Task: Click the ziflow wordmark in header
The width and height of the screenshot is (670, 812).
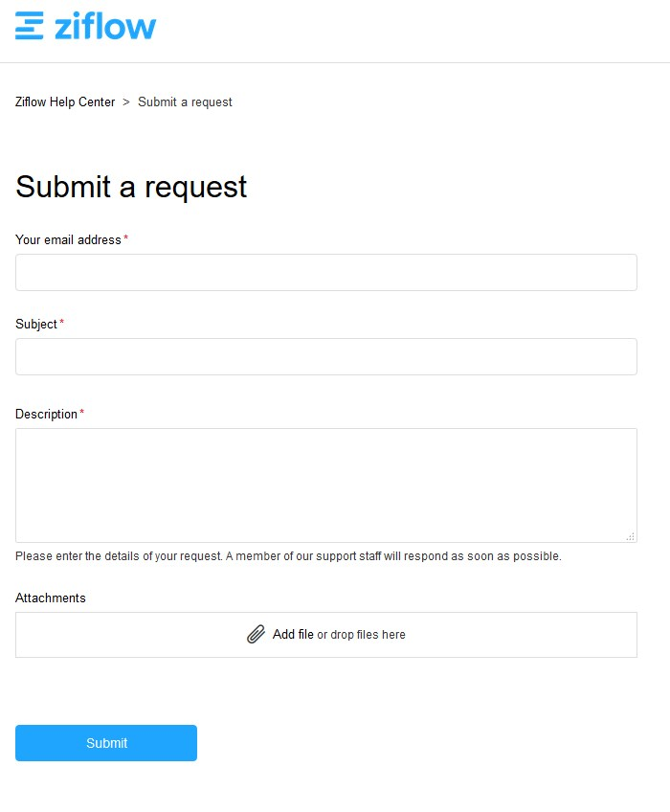Action: click(x=104, y=26)
